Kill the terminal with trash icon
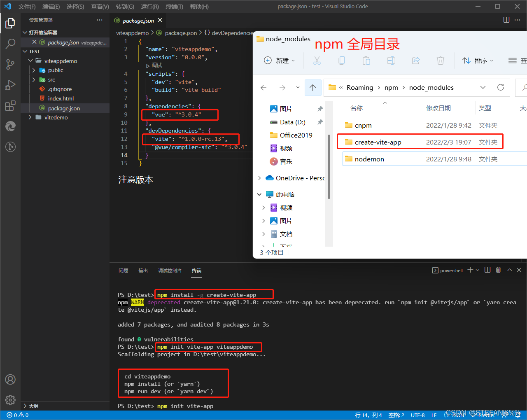 point(498,270)
